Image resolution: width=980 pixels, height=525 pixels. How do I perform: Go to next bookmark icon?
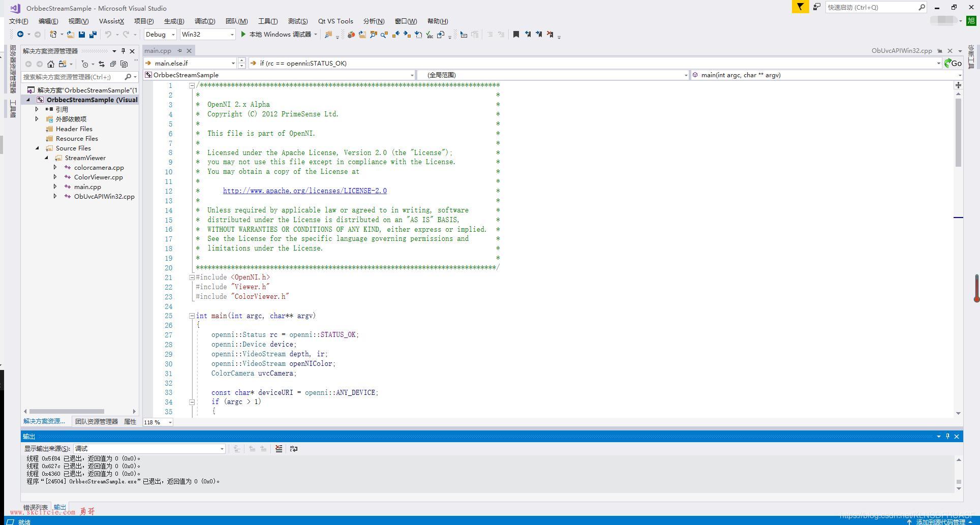click(x=539, y=35)
